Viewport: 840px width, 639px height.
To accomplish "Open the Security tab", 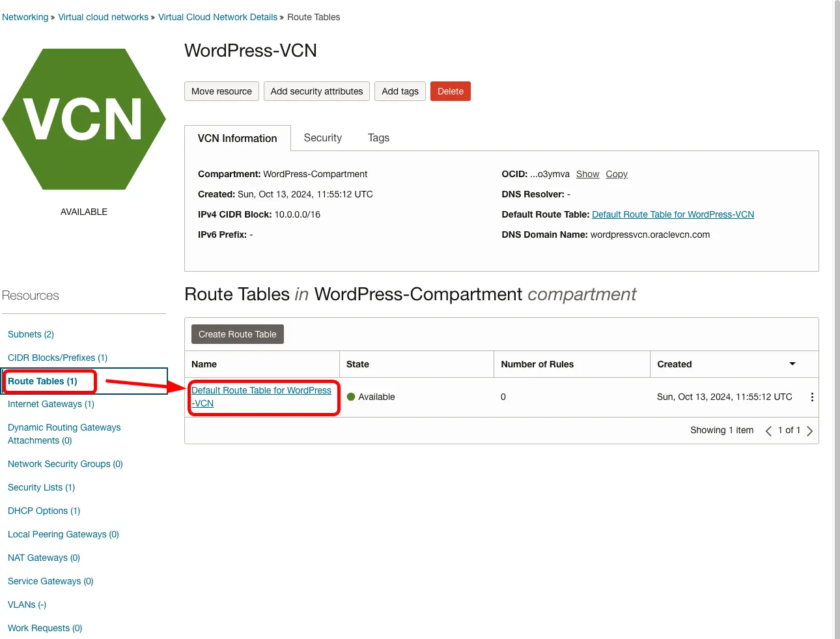I will pyautogui.click(x=323, y=138).
